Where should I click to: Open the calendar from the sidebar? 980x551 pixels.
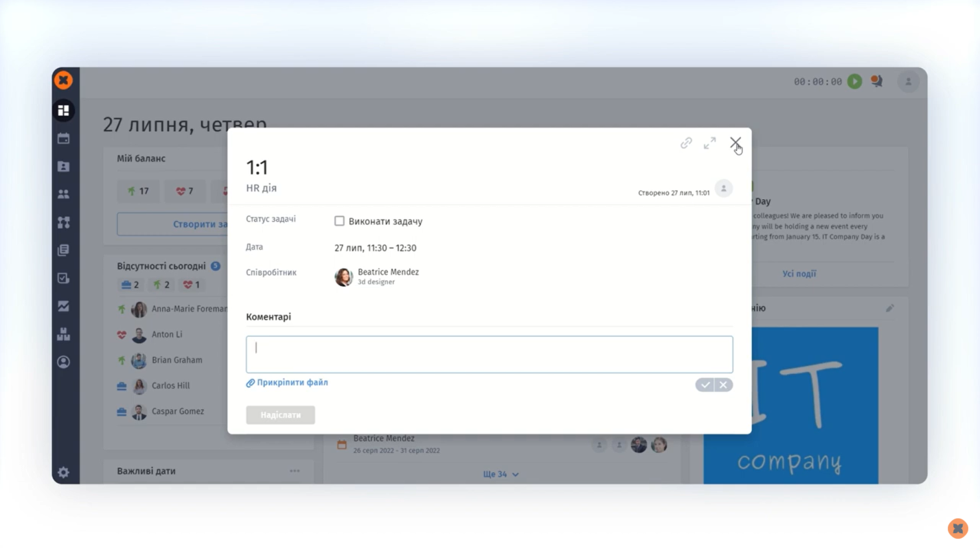click(x=63, y=138)
